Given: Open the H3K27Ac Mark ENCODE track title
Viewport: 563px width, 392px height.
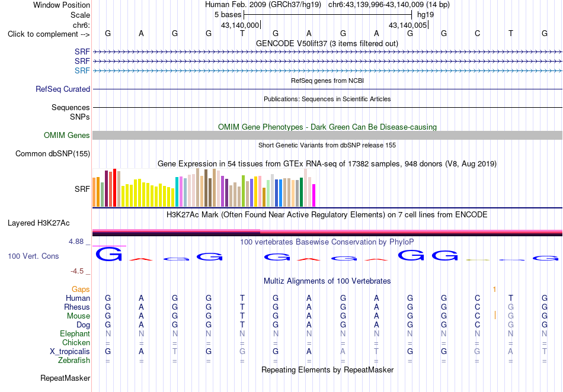Looking at the screenshot, I should pos(327,215).
